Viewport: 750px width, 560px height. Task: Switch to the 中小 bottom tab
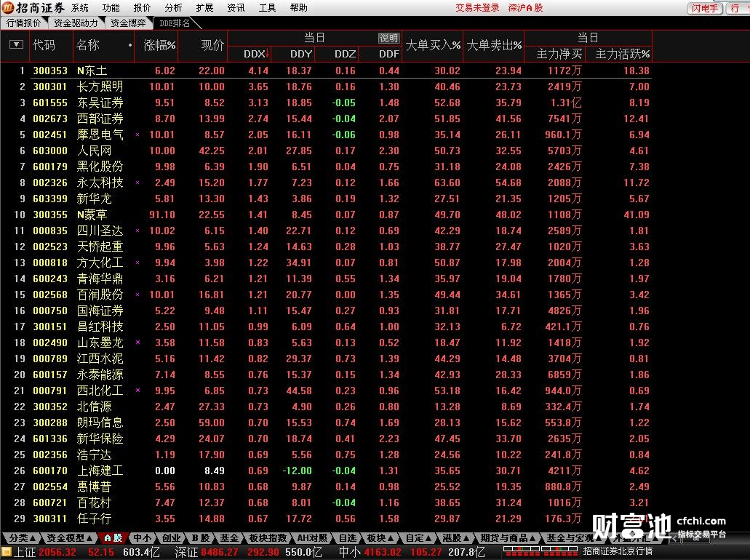coord(142,538)
